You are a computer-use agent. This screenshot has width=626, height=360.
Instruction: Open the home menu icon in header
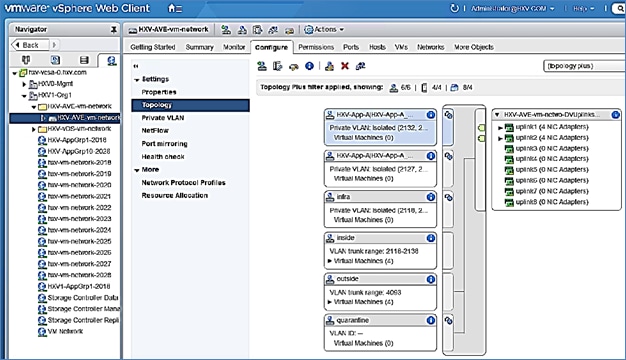click(x=175, y=8)
